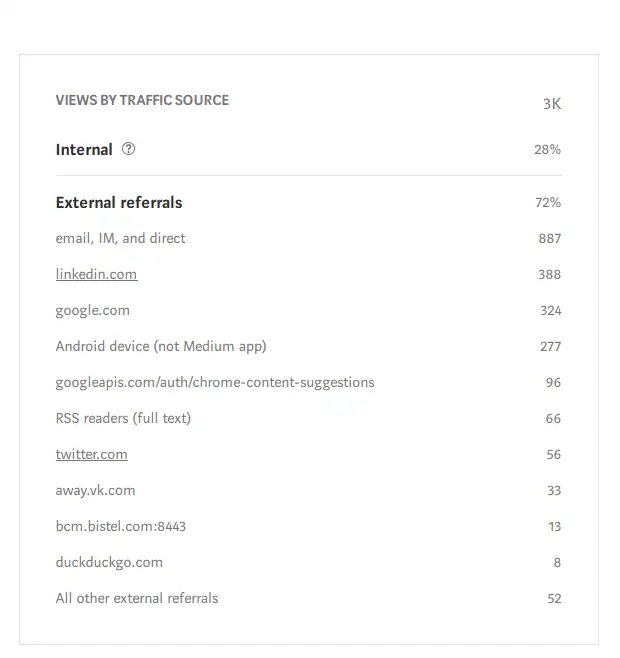Click the google.com referral entry

pos(93,310)
